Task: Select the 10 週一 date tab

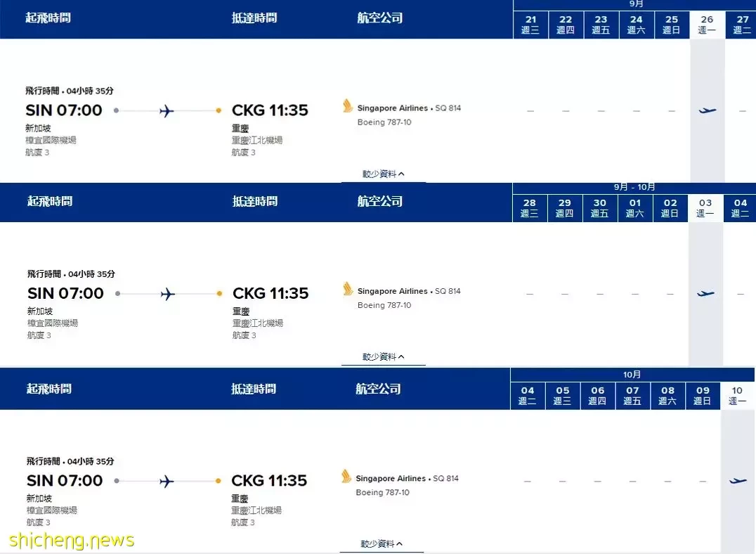Action: coord(737,395)
